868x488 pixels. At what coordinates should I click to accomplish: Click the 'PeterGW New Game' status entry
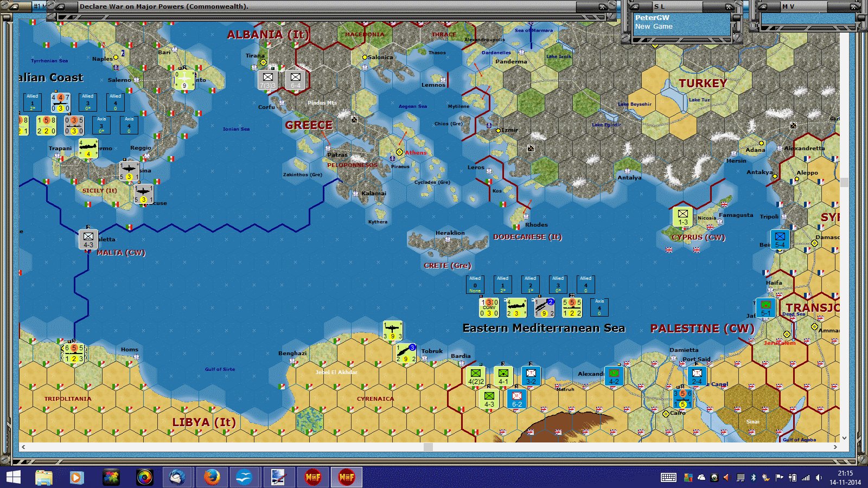pos(682,22)
